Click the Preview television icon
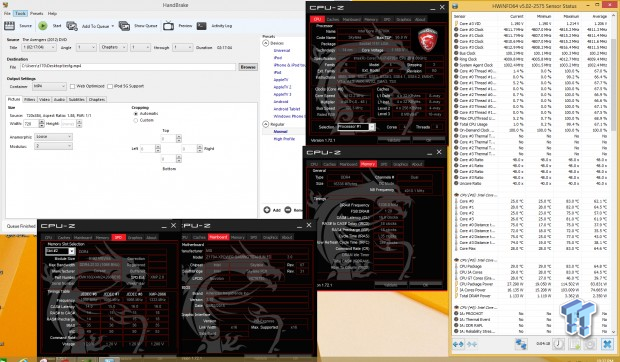 click(x=168, y=26)
